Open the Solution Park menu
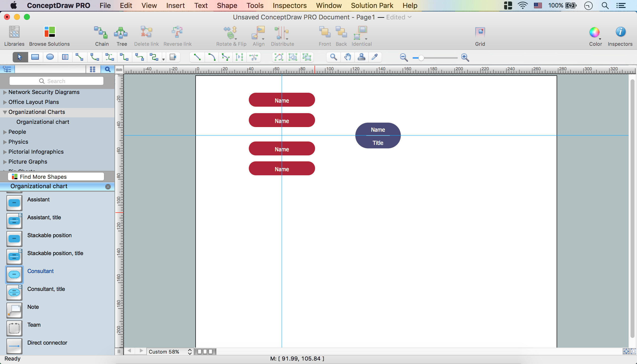Image resolution: width=637 pixels, height=364 pixels. point(372,5)
